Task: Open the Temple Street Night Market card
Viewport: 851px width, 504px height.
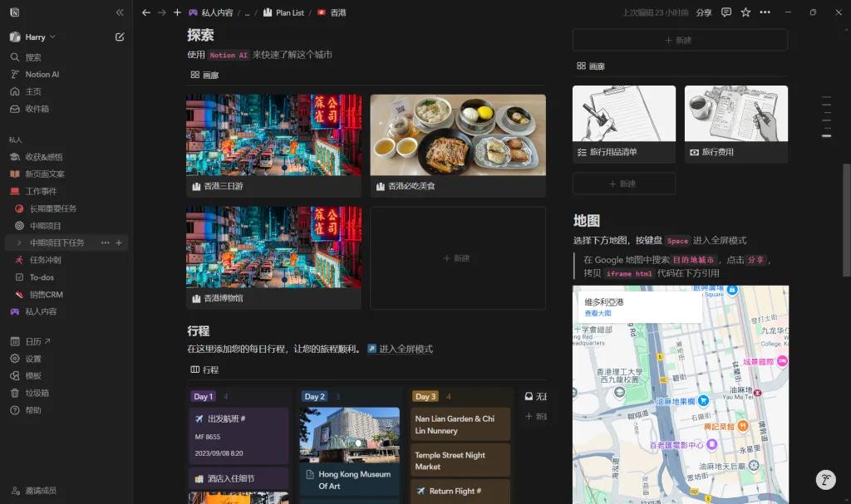Action: 460,460
